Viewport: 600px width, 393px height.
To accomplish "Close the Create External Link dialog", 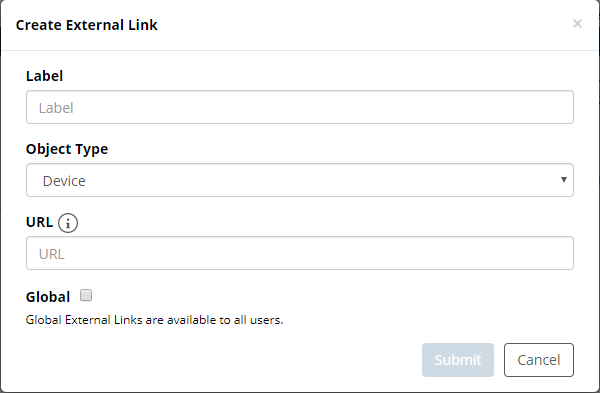I will click(x=577, y=24).
